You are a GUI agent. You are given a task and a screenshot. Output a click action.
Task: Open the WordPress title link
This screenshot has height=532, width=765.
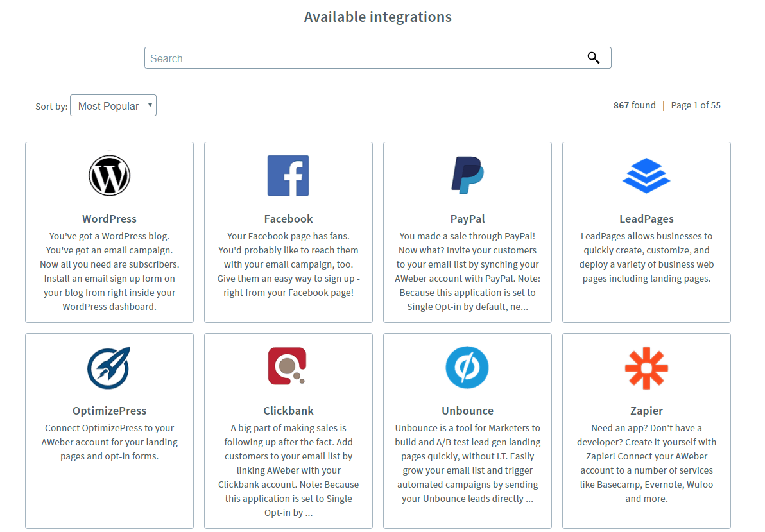click(x=109, y=219)
